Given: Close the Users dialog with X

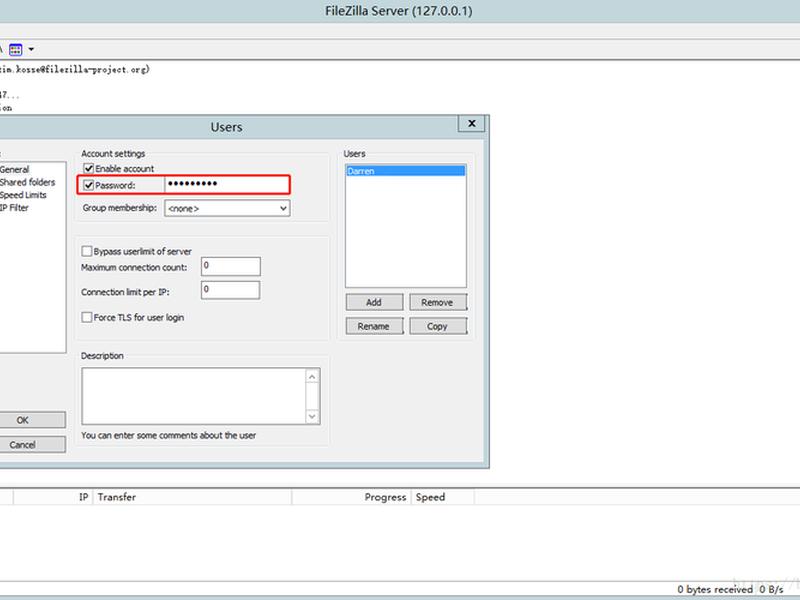Looking at the screenshot, I should pyautogui.click(x=471, y=123).
